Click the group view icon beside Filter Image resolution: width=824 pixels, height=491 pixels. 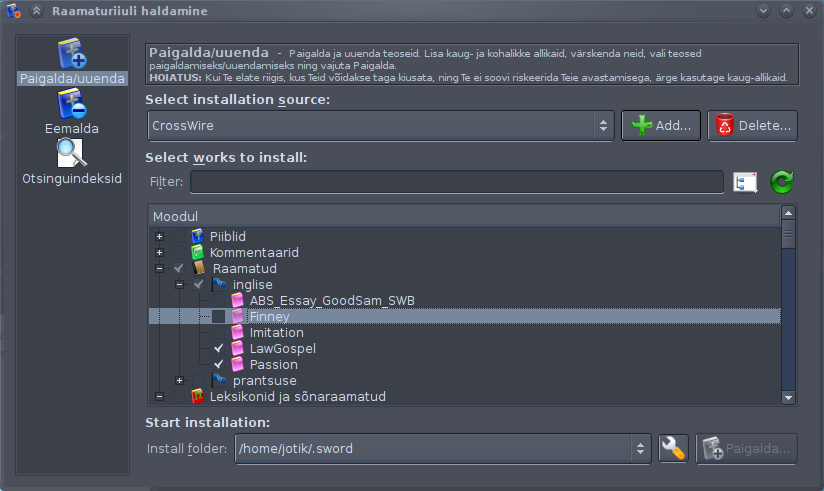coord(745,182)
